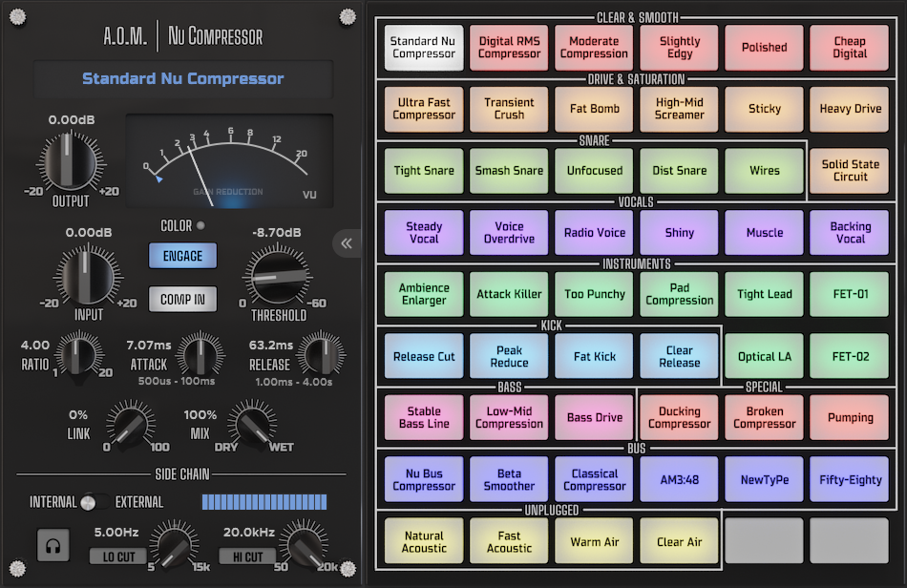This screenshot has height=588, width=907.
Task: Select the Tight Snare preset
Action: point(424,171)
